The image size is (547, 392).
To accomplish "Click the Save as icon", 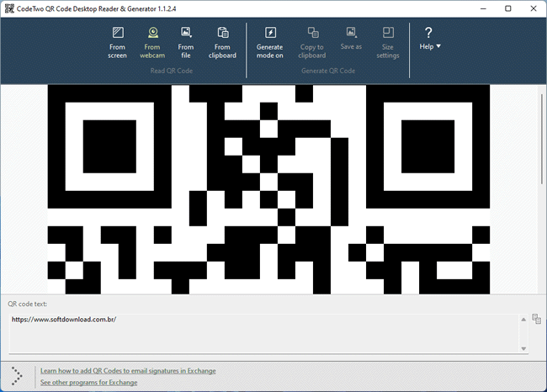I will tap(351, 34).
